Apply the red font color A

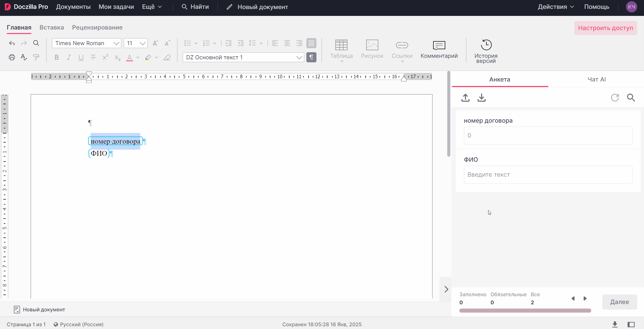(x=129, y=58)
